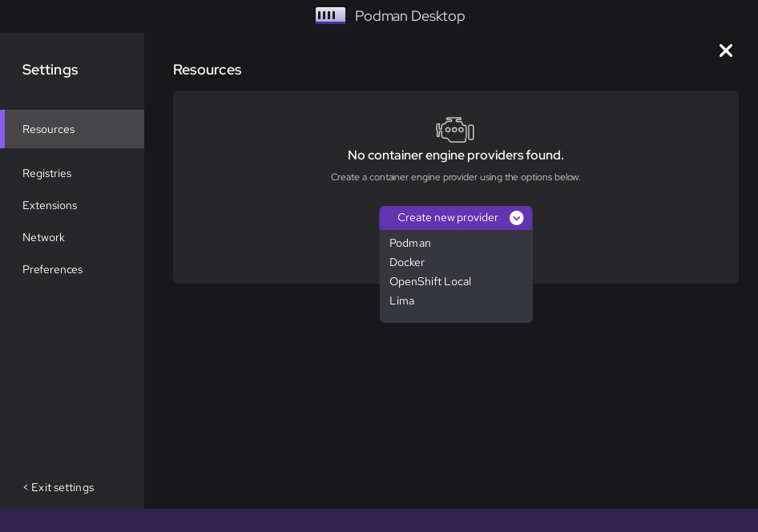
Task: Open the Network settings section
Action: pyautogui.click(x=43, y=237)
